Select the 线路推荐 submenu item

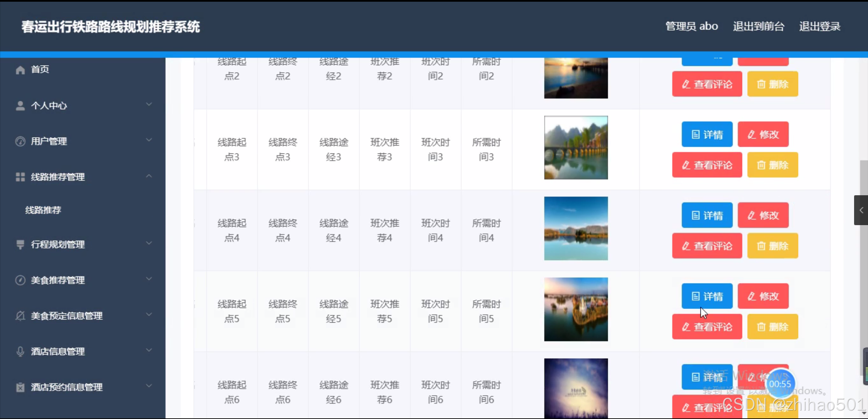click(43, 210)
